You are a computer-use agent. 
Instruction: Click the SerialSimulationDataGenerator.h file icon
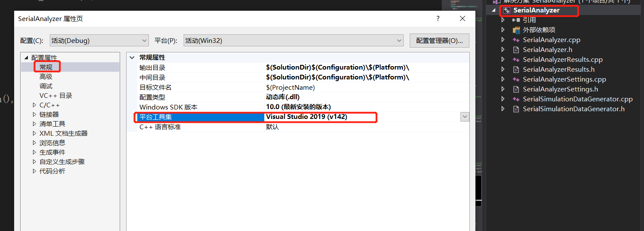click(516, 109)
